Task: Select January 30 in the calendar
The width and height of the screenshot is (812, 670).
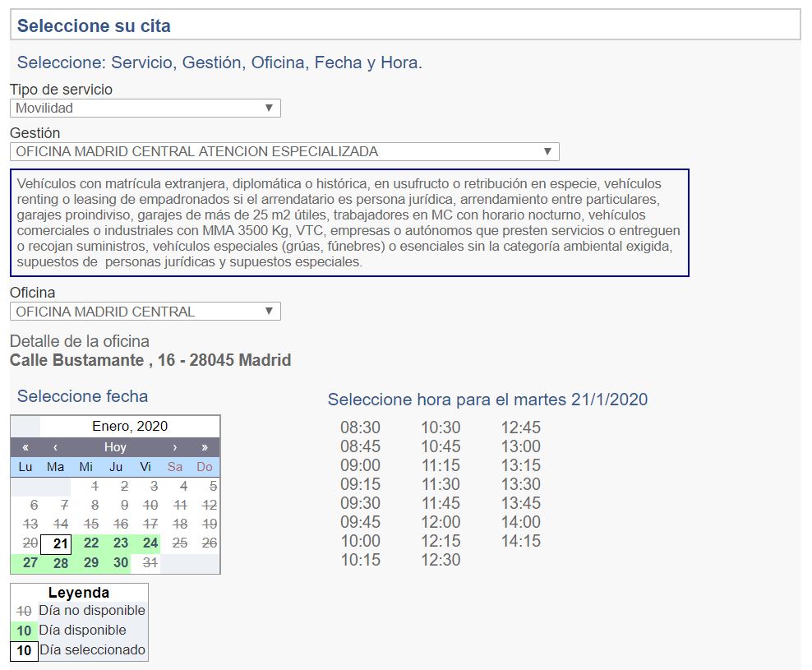Action: (121, 562)
